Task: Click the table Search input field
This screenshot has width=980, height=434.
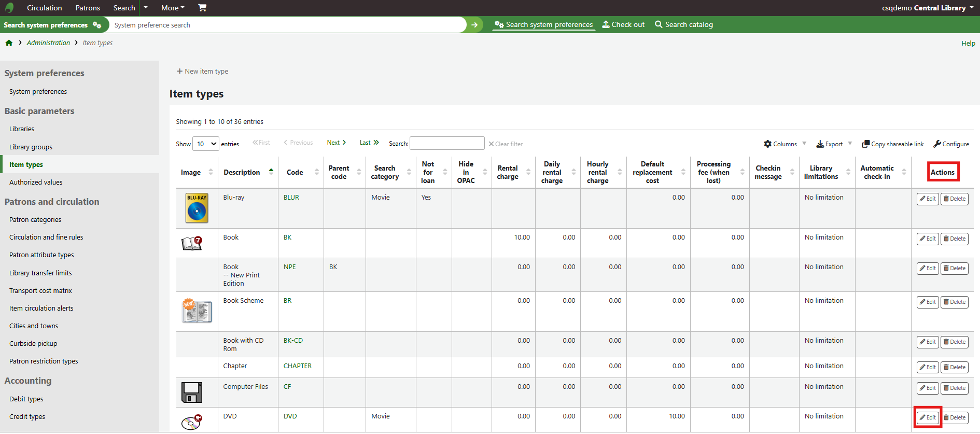Action: 447,144
